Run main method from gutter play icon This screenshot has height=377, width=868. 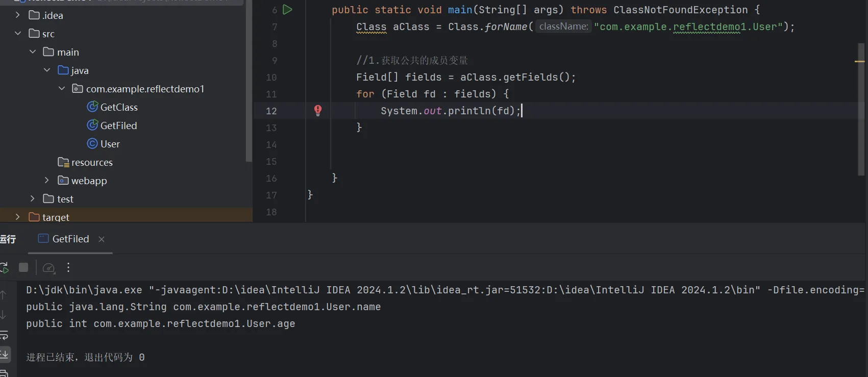[287, 10]
